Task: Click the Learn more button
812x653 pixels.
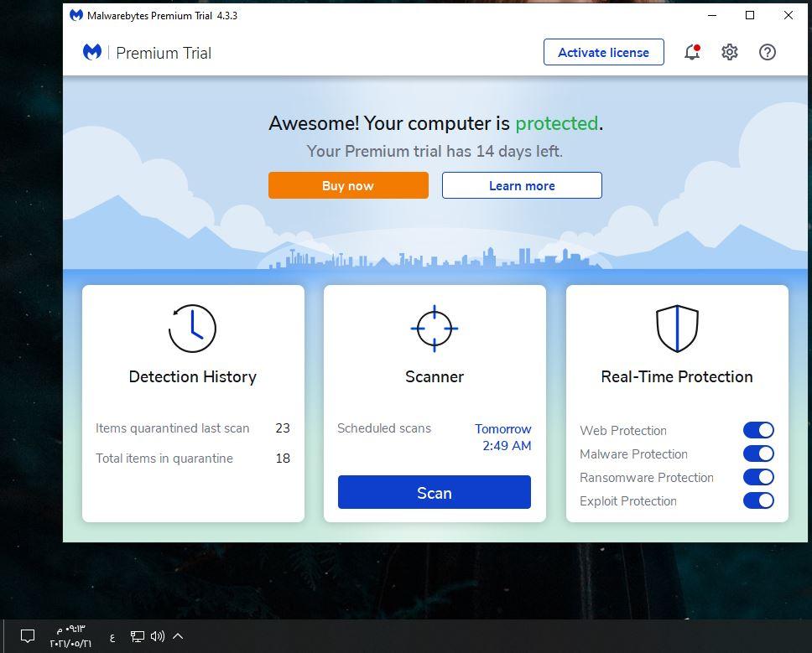Action: 522,185
